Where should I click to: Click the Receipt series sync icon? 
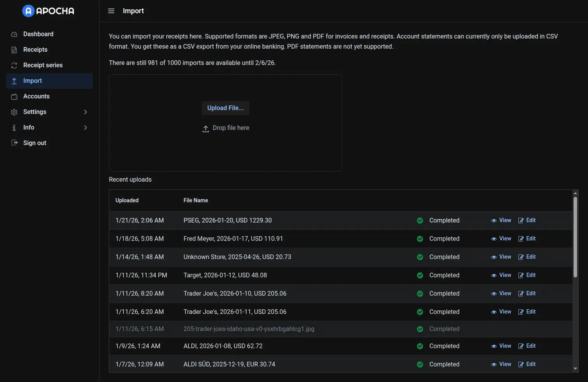point(14,65)
